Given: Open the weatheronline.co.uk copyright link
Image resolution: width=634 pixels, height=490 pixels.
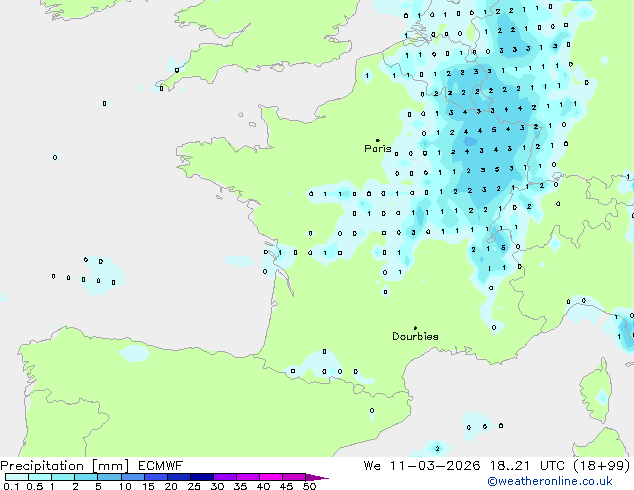Looking at the screenshot, I should click(x=550, y=481).
